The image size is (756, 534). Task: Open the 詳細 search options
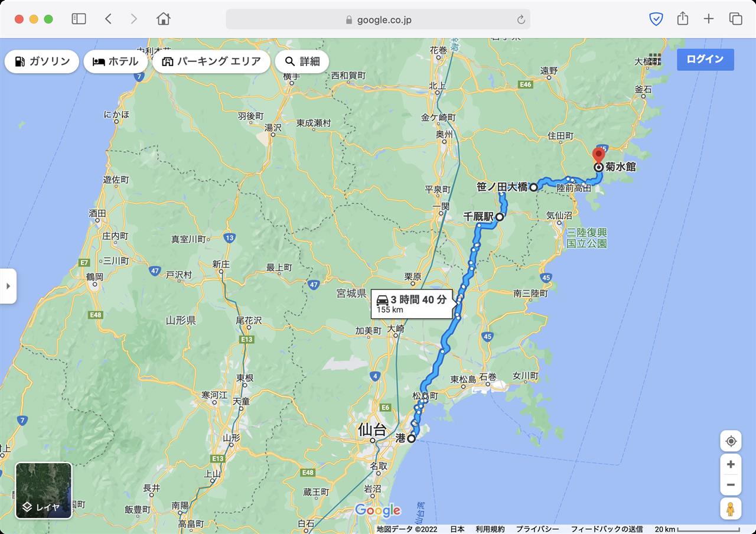click(302, 61)
